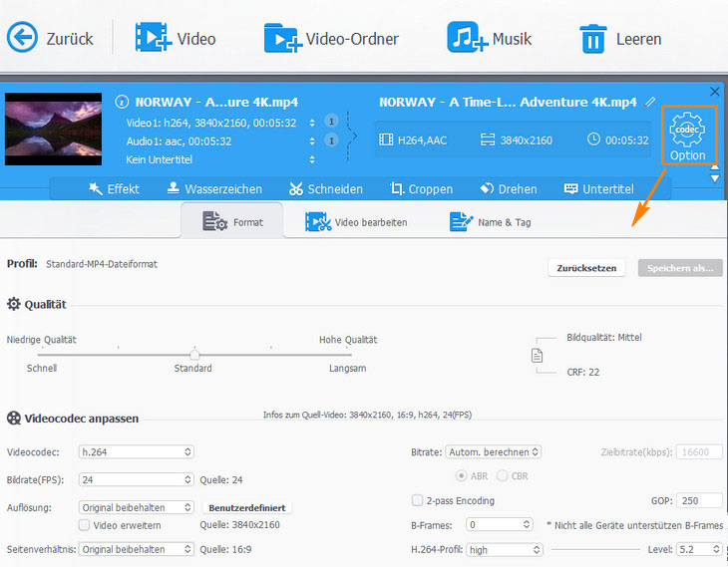Click the Video-Ordner folder icon
Viewport: 728px width, 567px height.
tap(281, 38)
